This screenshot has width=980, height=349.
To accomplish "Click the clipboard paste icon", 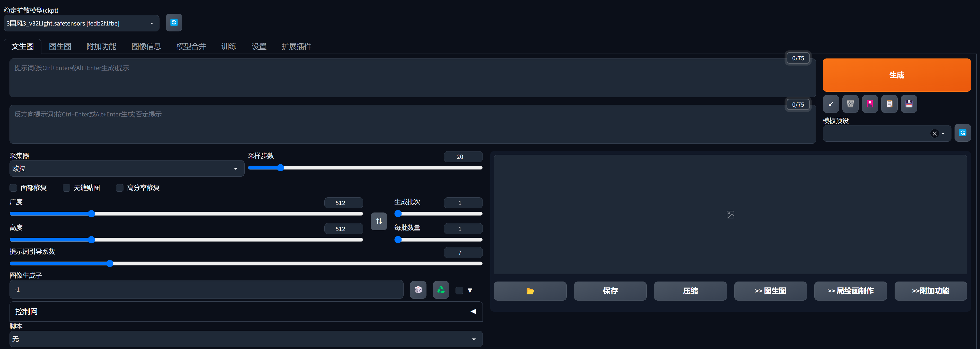I will pyautogui.click(x=889, y=104).
